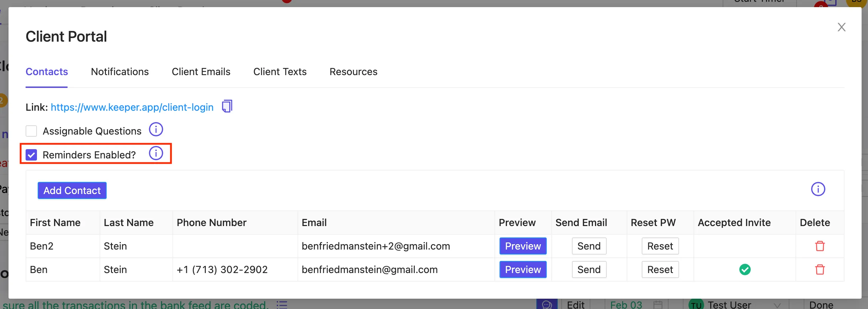Send email to benfriedmanstein@gmail.com
The image size is (868, 309).
(x=589, y=269)
